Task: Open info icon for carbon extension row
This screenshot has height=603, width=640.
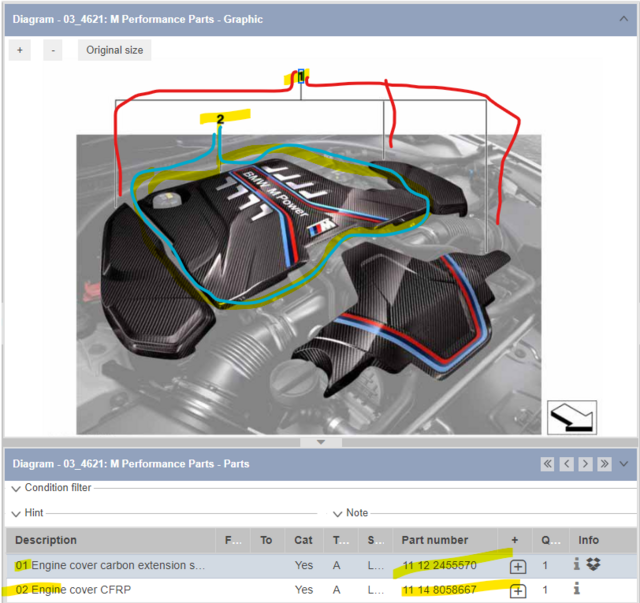Action: [577, 565]
